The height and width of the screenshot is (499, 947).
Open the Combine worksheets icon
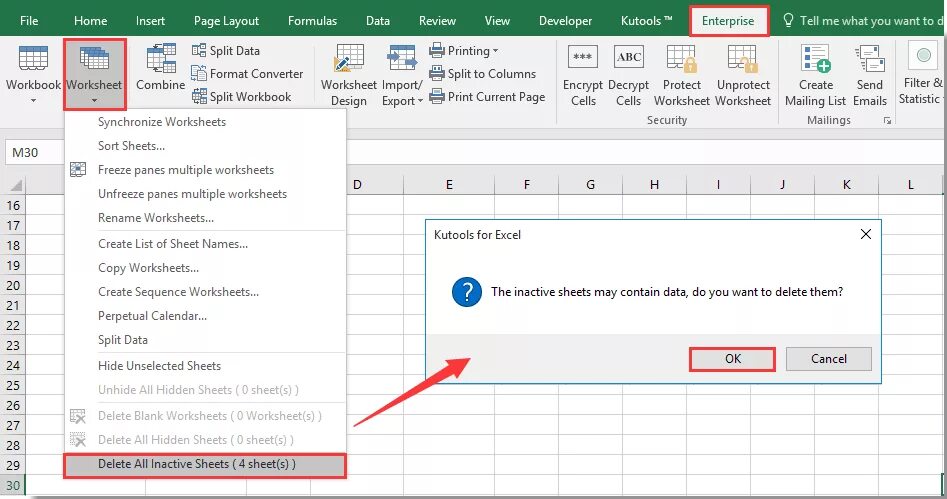[x=161, y=59]
